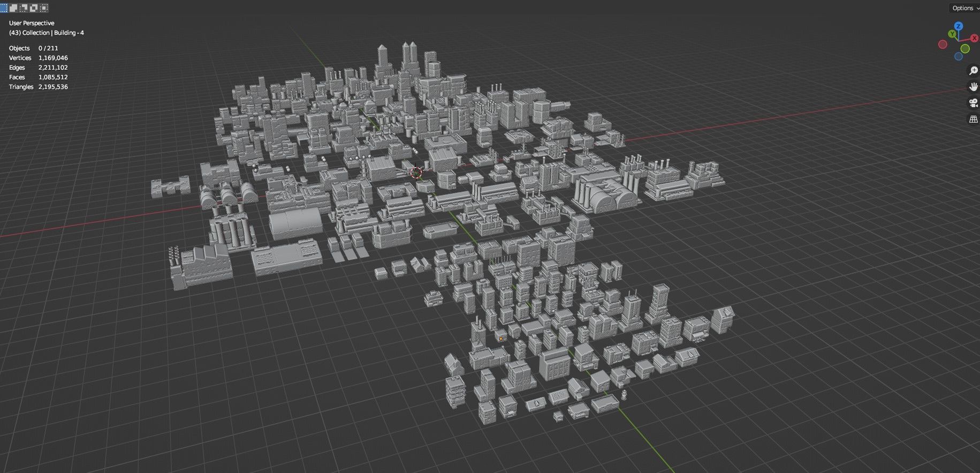Click the negative Z blue gizmo circle
This screenshot has height=473, width=980.
[959, 56]
